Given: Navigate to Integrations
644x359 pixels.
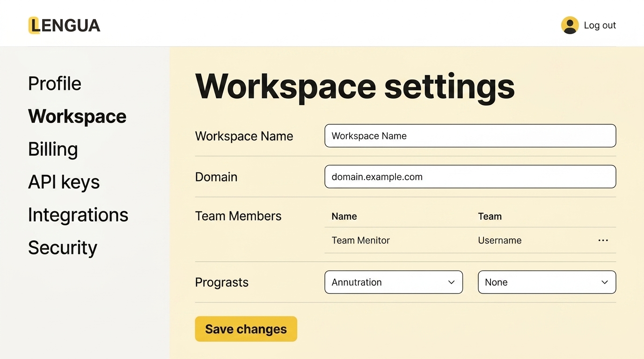Looking at the screenshot, I should 78,215.
